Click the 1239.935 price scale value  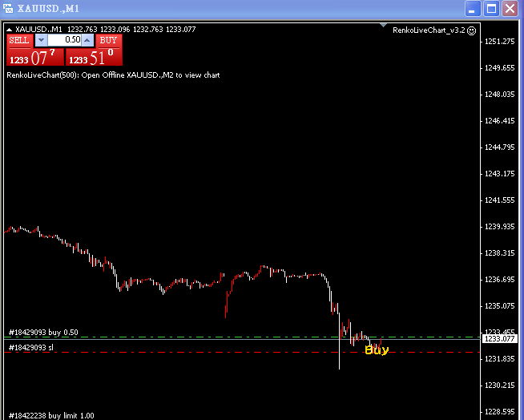(500, 227)
